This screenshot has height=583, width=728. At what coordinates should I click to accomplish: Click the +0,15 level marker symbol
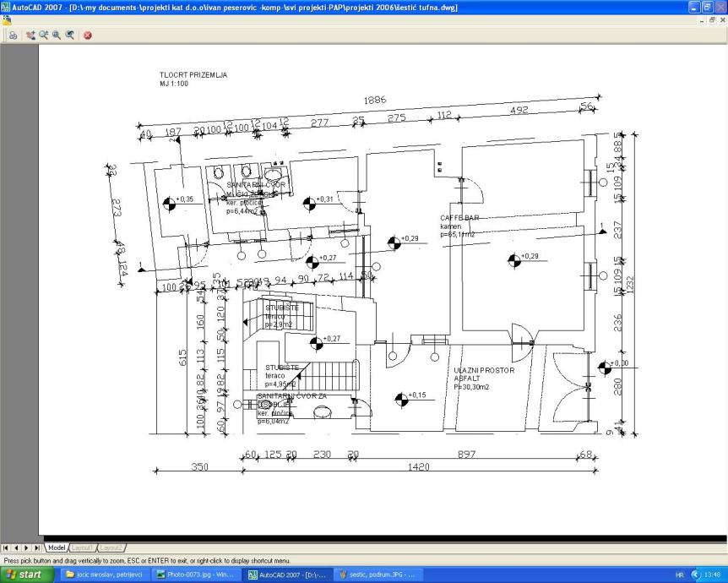pyautogui.click(x=402, y=399)
